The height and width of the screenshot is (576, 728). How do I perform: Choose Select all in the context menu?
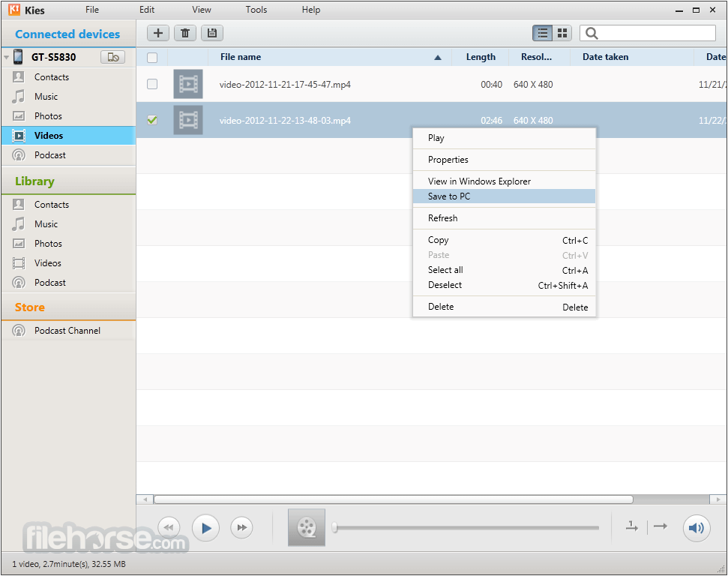pyautogui.click(x=505, y=270)
